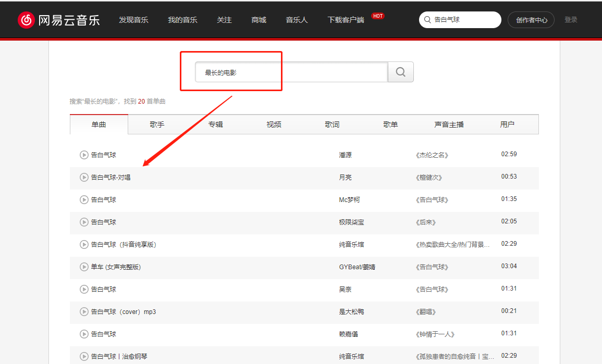602x364 pixels.
Task: Open album 《杰伦之名》
Action: 432,155
